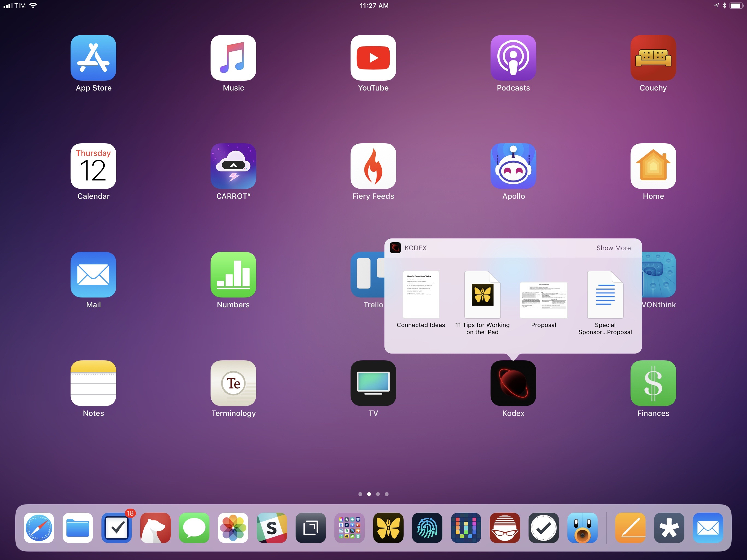This screenshot has height=560, width=747.
Task: Open Special Sponsor Proposal file
Action: 605,295
